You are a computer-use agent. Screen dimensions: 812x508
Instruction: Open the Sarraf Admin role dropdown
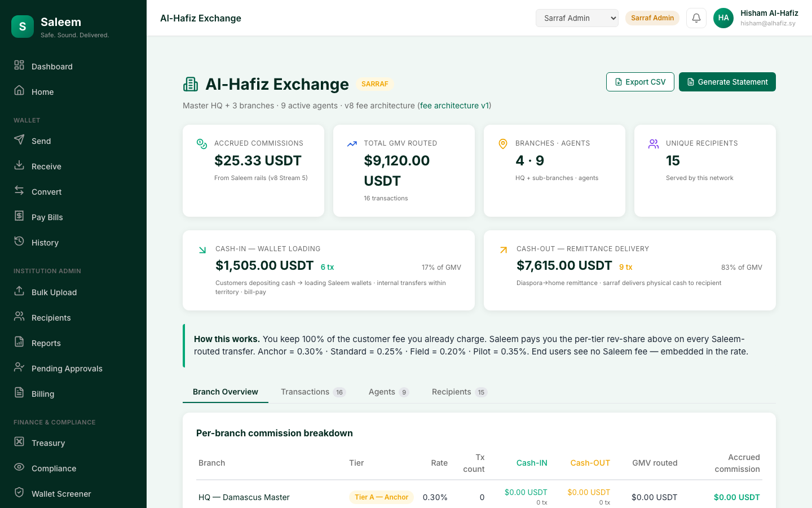coord(577,18)
